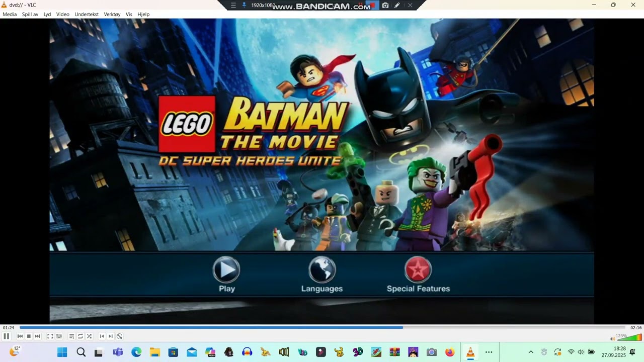Show the playlist view
The height and width of the screenshot is (362, 644).
(72, 336)
